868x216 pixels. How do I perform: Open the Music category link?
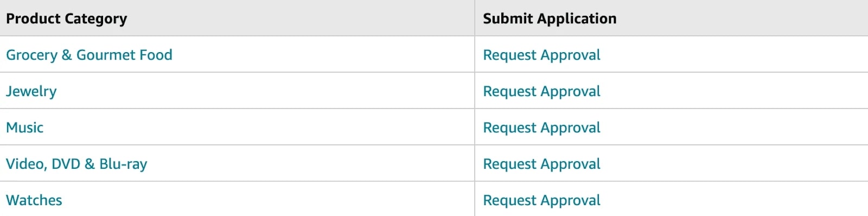(24, 128)
